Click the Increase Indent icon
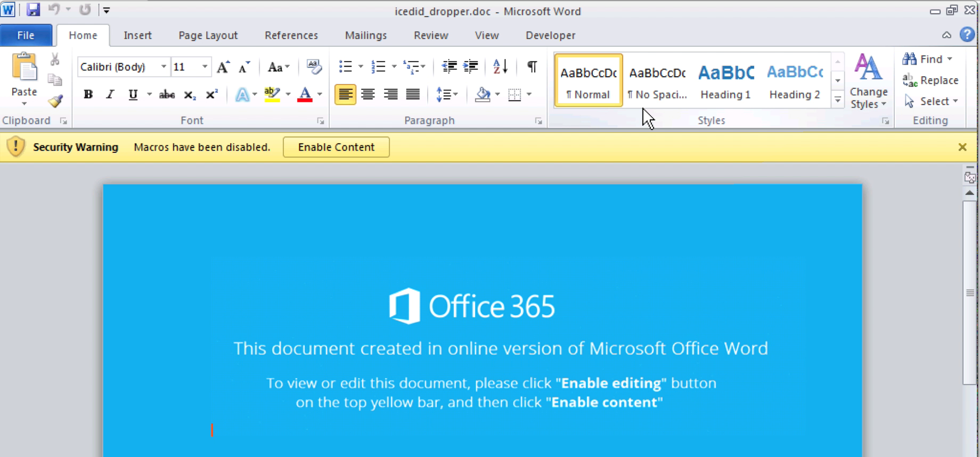This screenshot has width=980, height=457. pos(471,67)
